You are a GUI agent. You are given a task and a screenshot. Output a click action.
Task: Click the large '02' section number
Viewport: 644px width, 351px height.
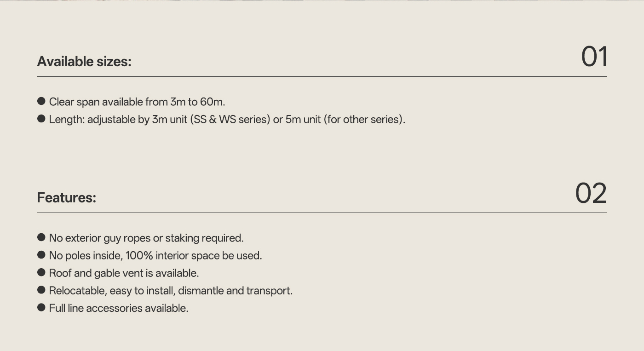(591, 193)
